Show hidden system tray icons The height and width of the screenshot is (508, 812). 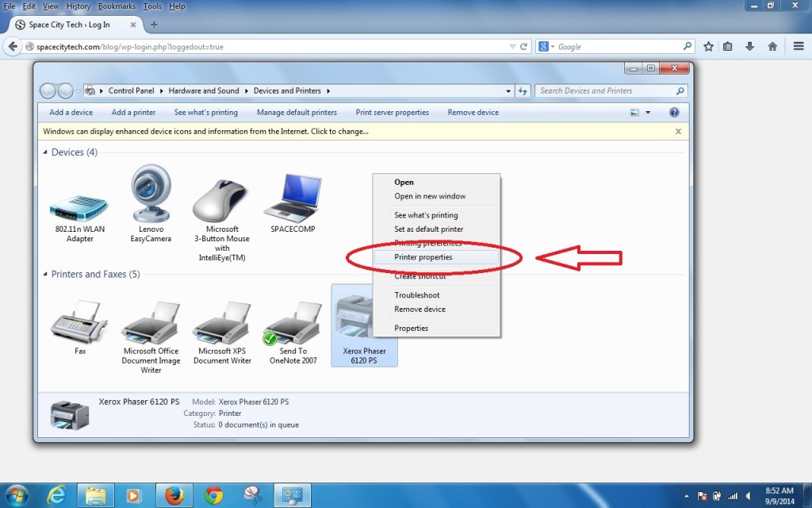click(686, 496)
